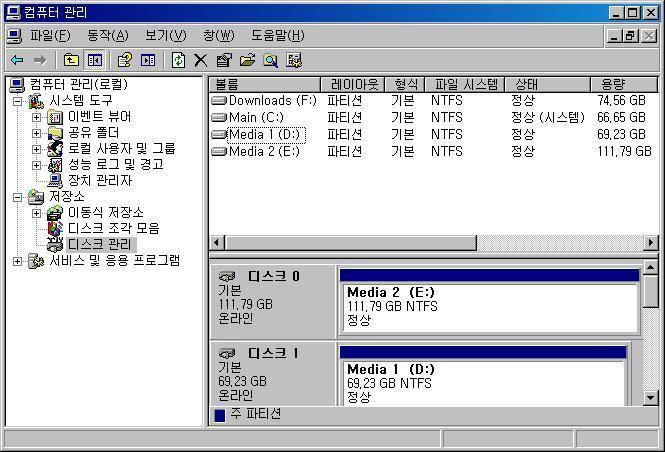Sort by the 파일 시스템 column header
Image resolution: width=665 pixels, height=452 pixels.
click(x=465, y=84)
